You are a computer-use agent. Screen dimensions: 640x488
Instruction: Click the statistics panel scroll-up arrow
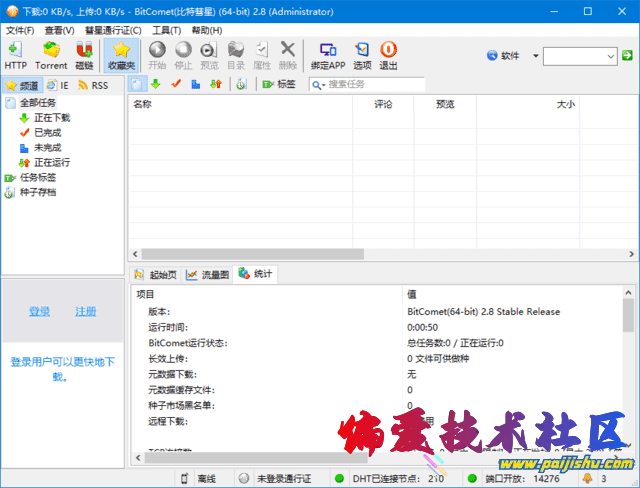tap(628, 293)
